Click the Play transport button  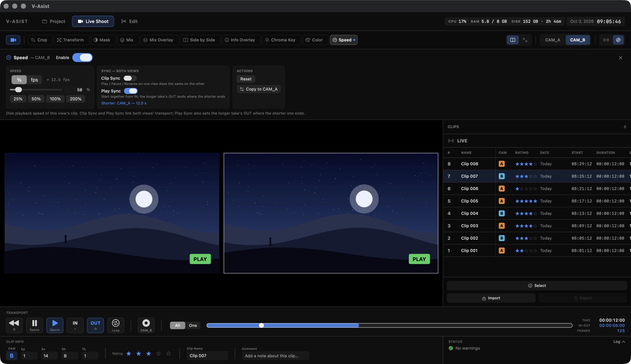click(55, 325)
